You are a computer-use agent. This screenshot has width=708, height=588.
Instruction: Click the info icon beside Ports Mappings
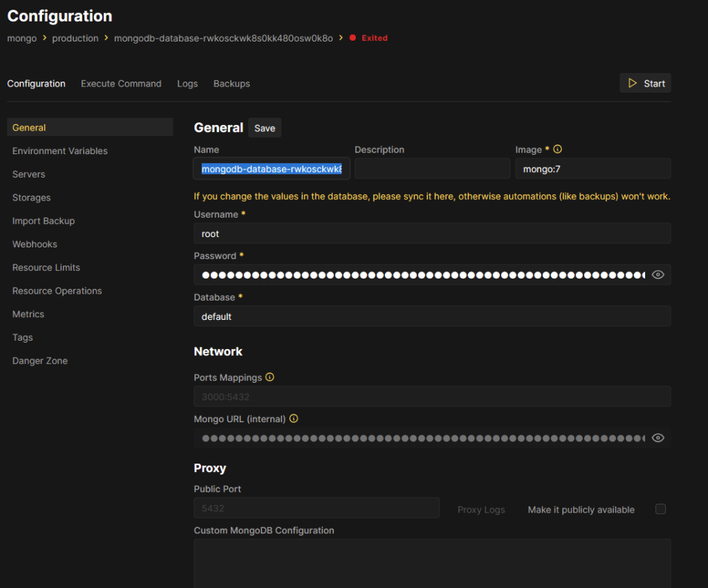(x=270, y=377)
